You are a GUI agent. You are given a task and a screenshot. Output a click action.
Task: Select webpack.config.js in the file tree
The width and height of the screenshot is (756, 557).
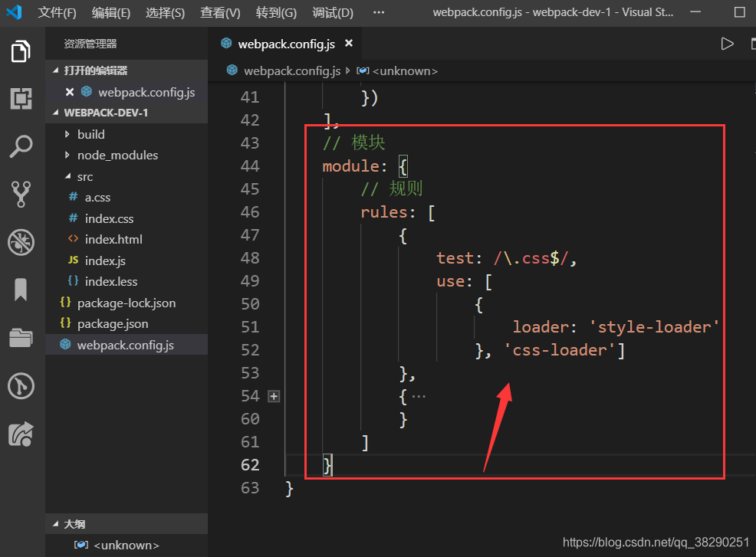tap(127, 345)
